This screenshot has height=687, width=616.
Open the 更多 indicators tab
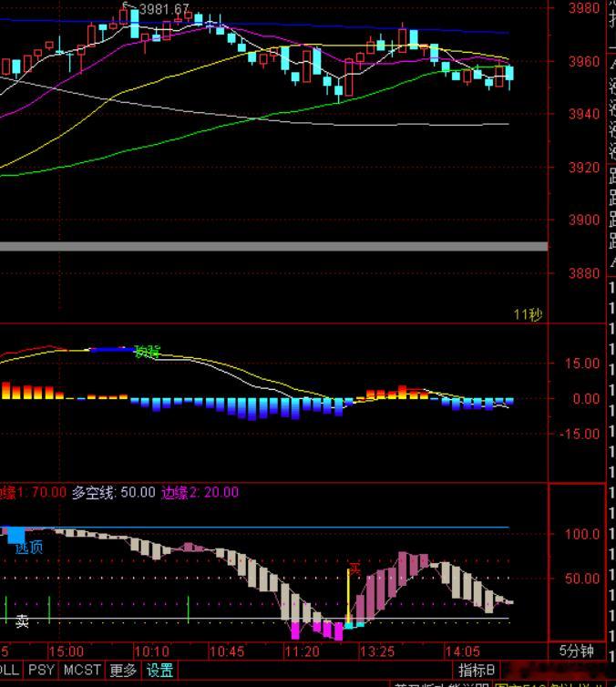pyautogui.click(x=123, y=671)
